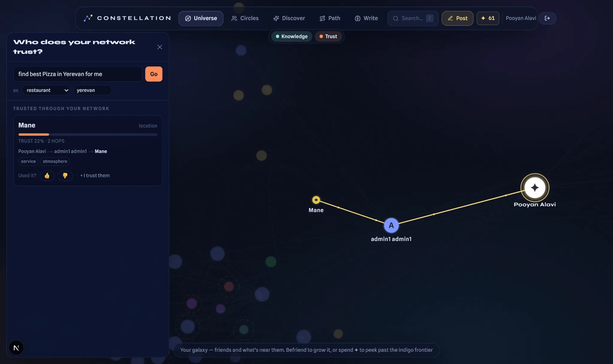Click the Pooyan Alavi profile name

(521, 18)
